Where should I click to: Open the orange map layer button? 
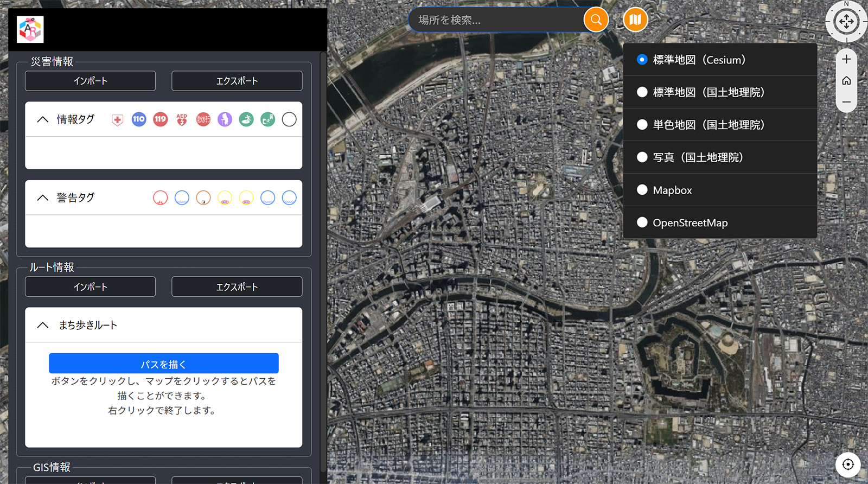point(635,20)
